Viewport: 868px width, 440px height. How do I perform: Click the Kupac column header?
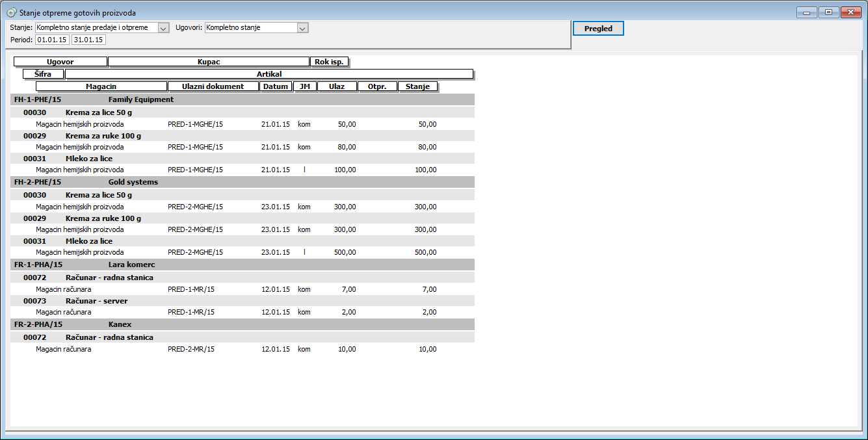click(x=209, y=62)
